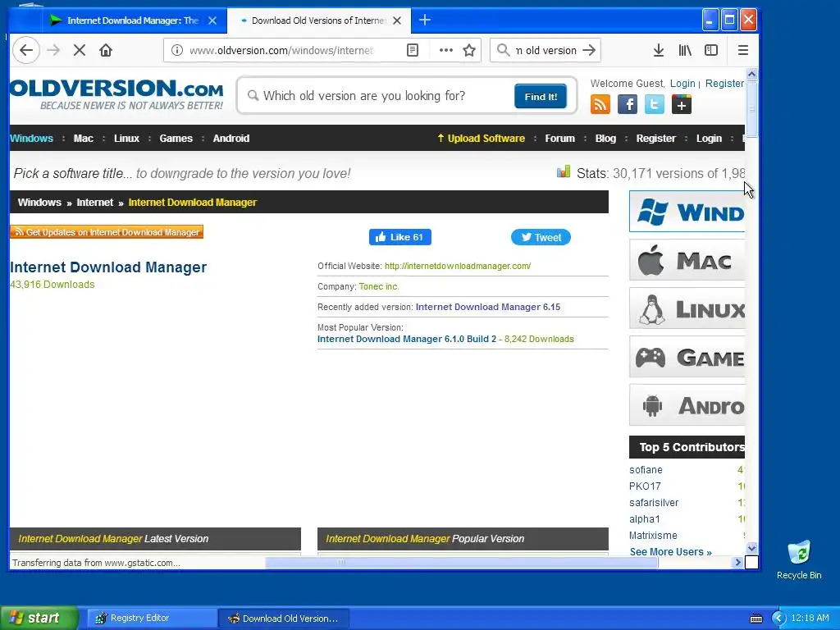
Task: Open Blog in navigation bar
Action: (605, 138)
